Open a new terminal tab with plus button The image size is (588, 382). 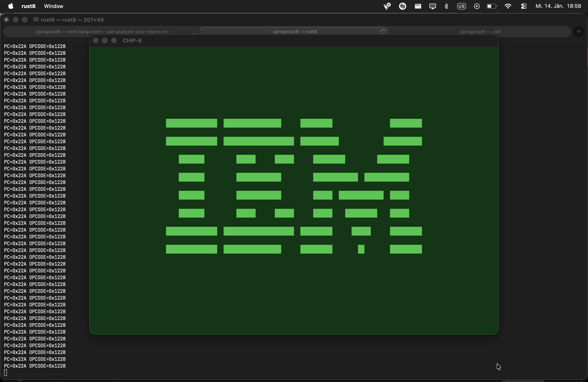click(x=579, y=31)
